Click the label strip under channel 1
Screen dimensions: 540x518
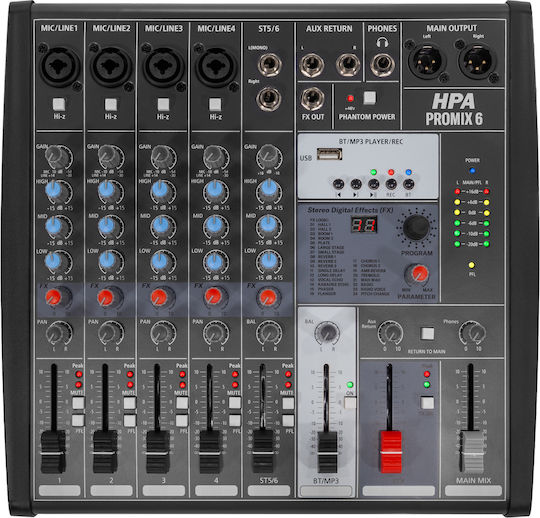tap(59, 490)
